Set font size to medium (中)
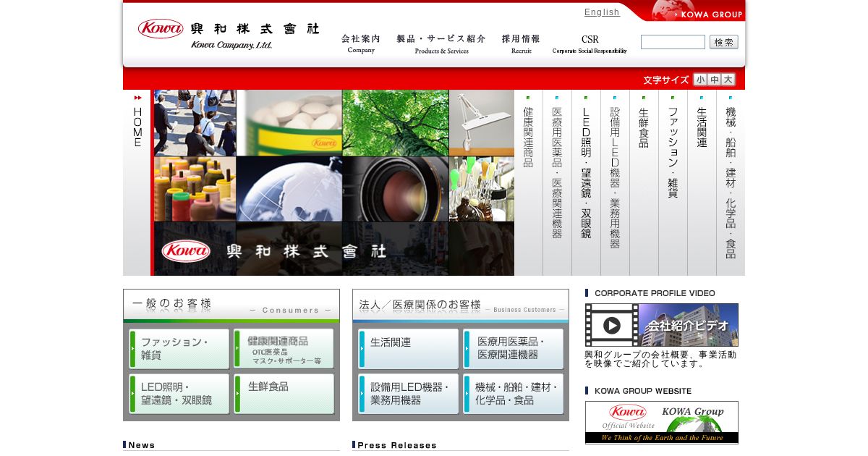This screenshot has height=456, width=868. (x=714, y=80)
